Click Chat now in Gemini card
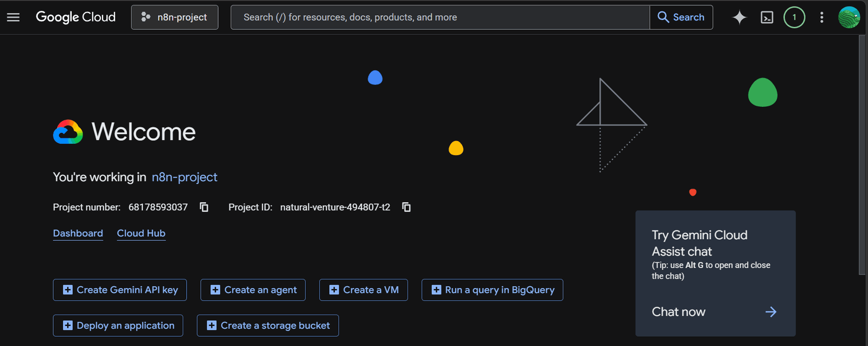The height and width of the screenshot is (346, 868). tap(679, 312)
